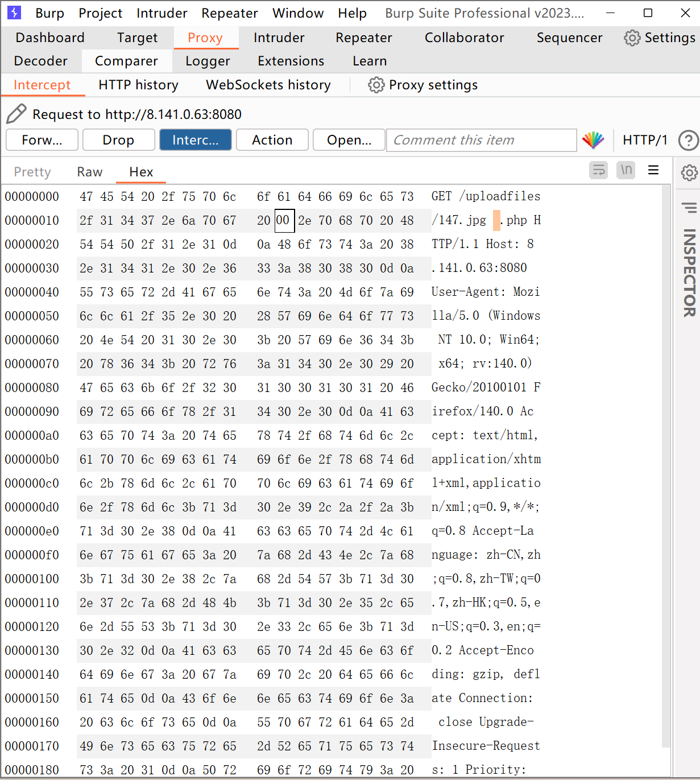Open the Intruder menu in menu bar
The height and width of the screenshot is (780, 700).
coord(161,13)
